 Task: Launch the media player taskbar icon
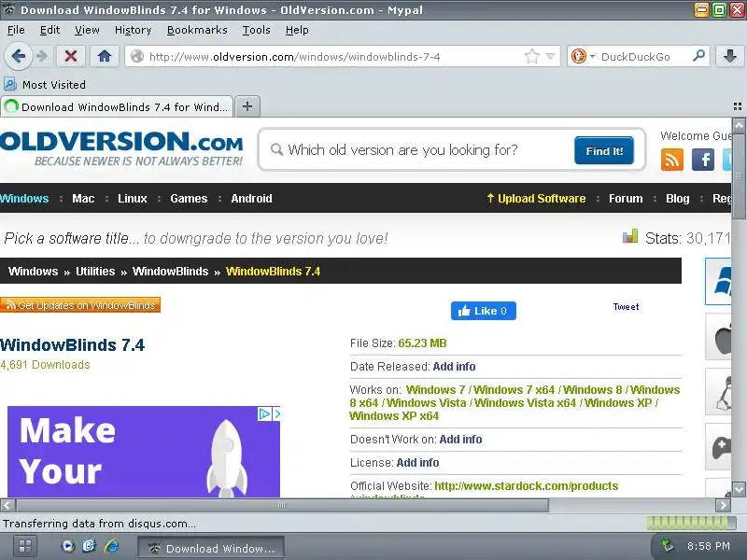(67, 546)
